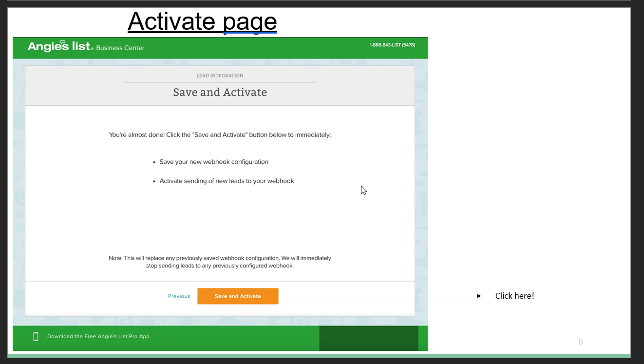Select the Activate page slide title

pos(202,21)
